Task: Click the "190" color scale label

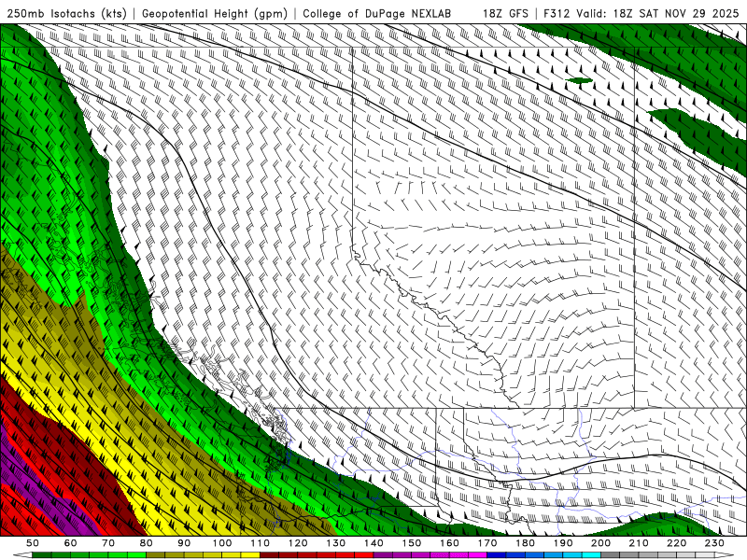Action: (x=563, y=543)
